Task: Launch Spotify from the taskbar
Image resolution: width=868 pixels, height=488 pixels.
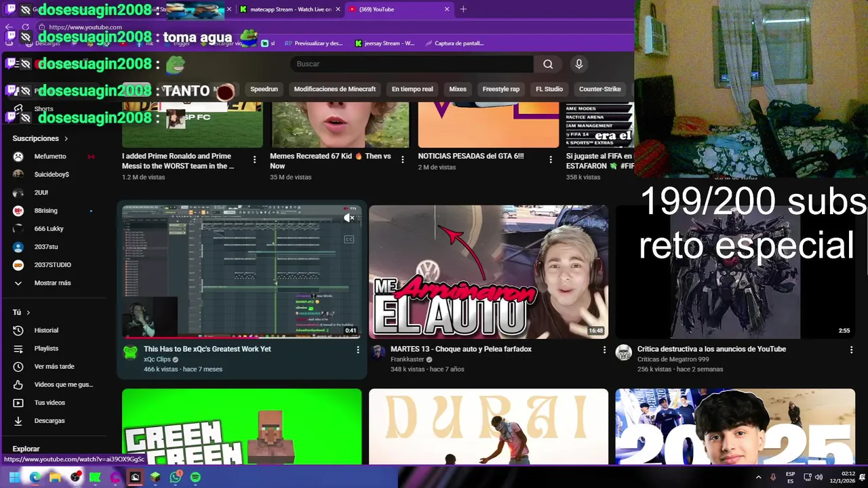Action: pyautogui.click(x=195, y=477)
